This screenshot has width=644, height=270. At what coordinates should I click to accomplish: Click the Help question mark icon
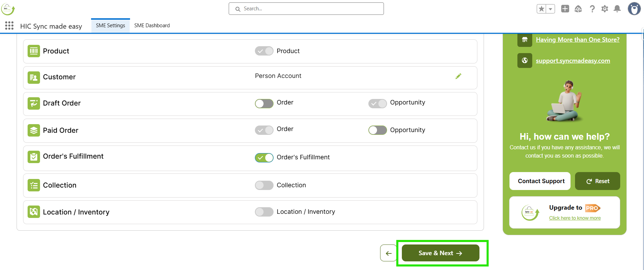click(x=592, y=9)
